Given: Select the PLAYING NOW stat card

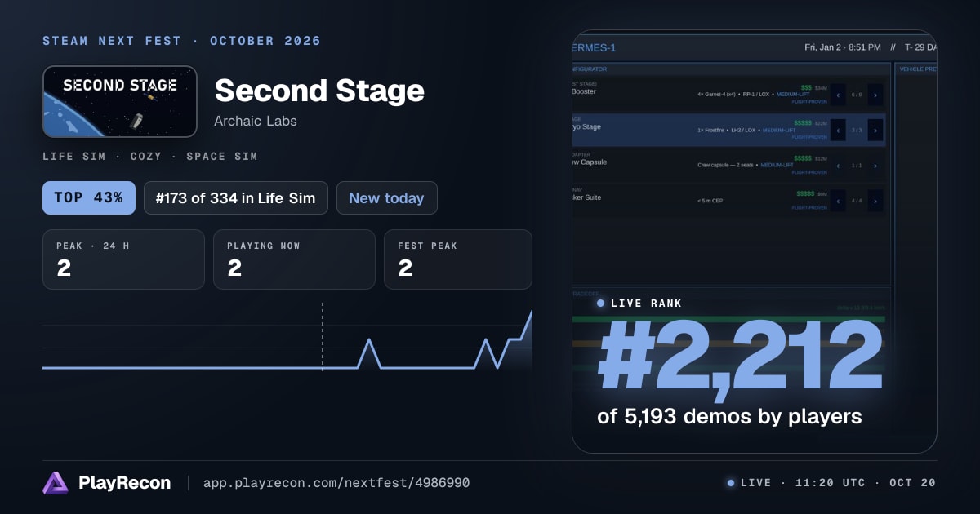Looking at the screenshot, I should (294, 259).
